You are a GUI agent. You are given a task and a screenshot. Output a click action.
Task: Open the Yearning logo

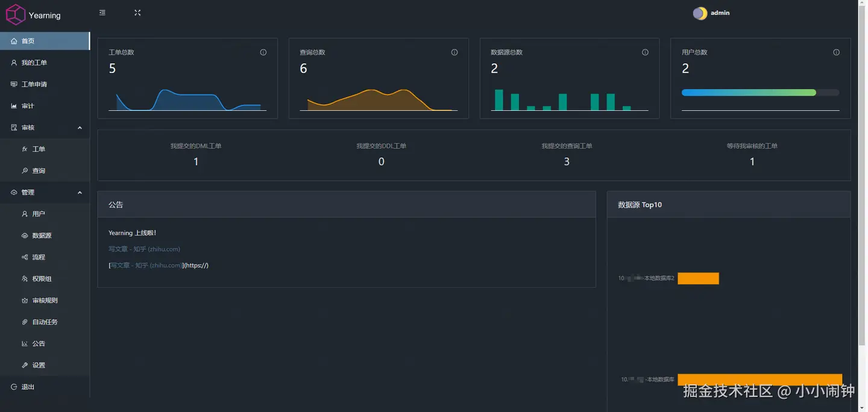34,15
